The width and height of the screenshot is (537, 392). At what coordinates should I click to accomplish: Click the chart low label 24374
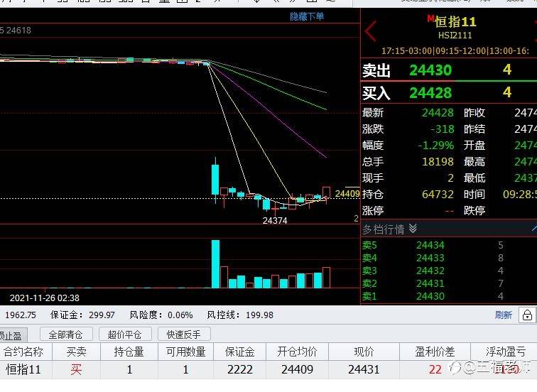(275, 220)
